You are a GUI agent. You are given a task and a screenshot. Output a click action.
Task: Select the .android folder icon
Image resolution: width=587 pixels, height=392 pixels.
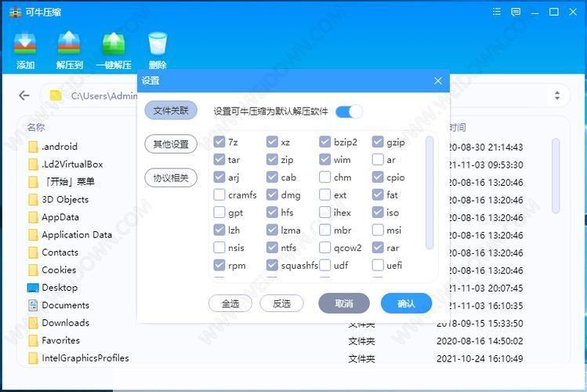[34, 147]
